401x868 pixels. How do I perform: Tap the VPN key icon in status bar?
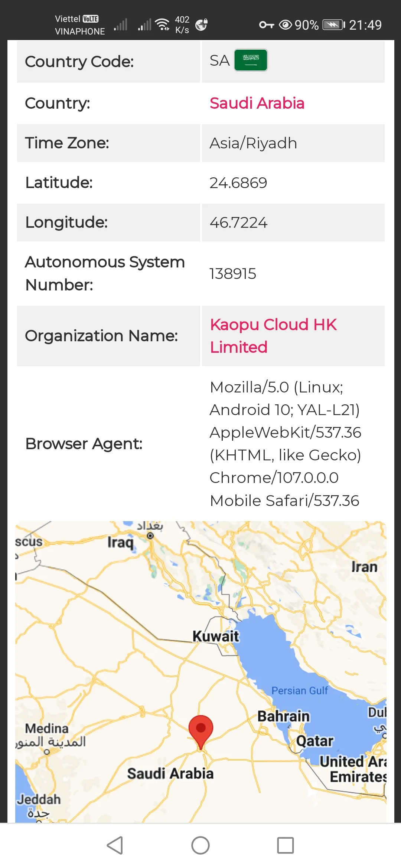pos(267,25)
